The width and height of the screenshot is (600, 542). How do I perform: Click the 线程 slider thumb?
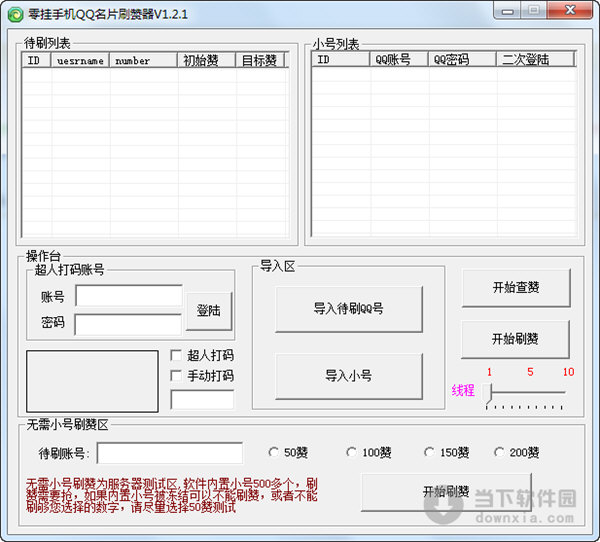pos(488,393)
